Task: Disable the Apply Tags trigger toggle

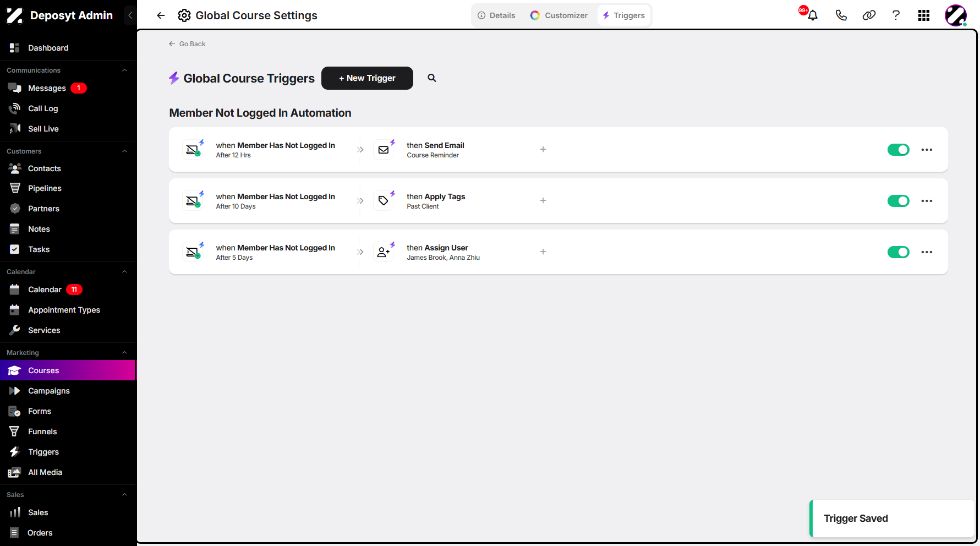Action: tap(899, 201)
